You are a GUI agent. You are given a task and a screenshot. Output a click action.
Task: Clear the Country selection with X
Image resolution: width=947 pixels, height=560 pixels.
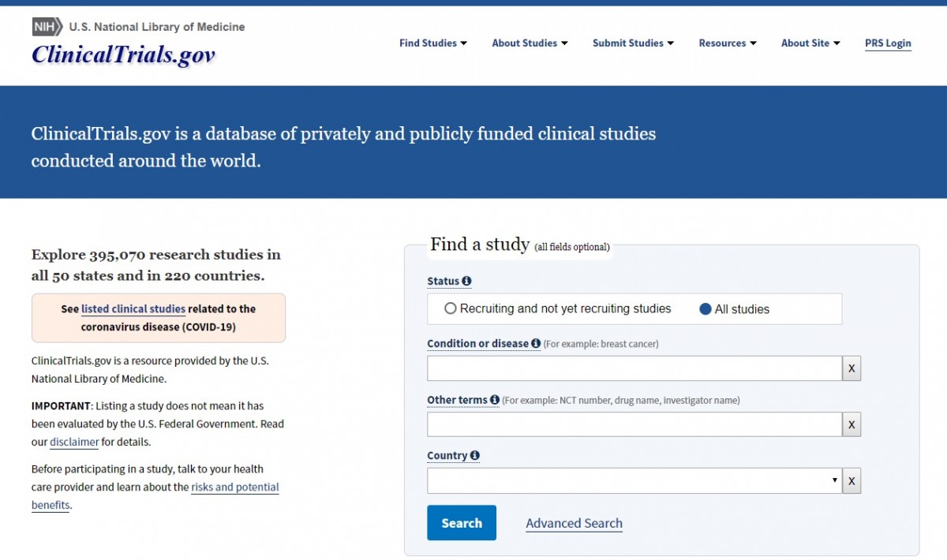852,480
